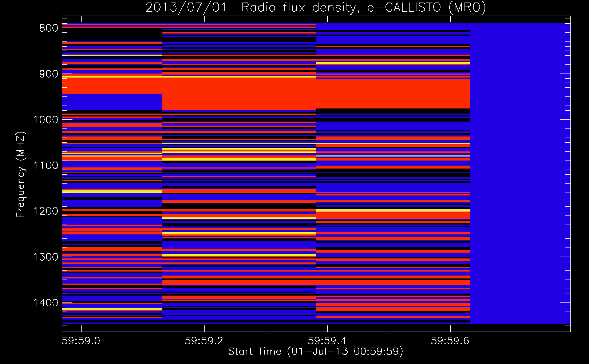Click the 59:59.2 time tick label

[204, 341]
